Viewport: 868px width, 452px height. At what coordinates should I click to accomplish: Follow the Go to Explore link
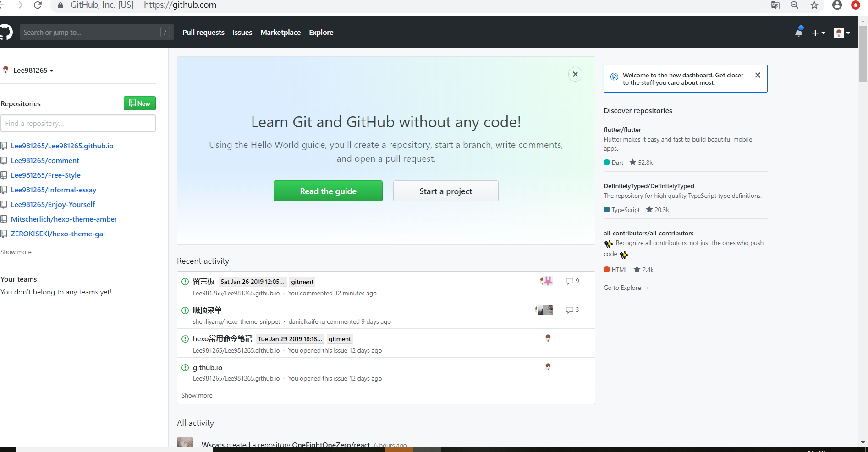626,288
